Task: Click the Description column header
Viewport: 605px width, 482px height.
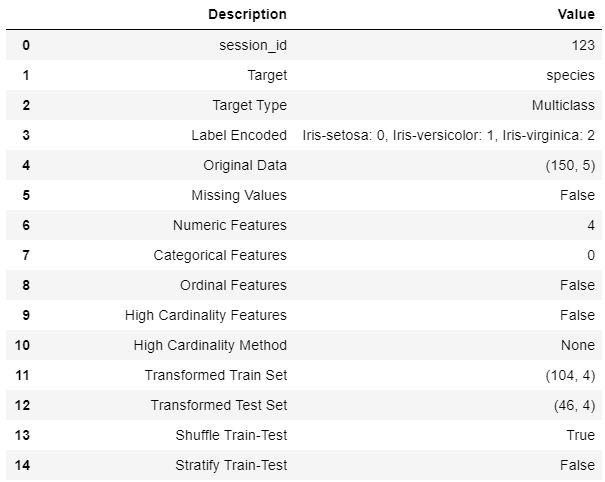Action: coord(247,14)
